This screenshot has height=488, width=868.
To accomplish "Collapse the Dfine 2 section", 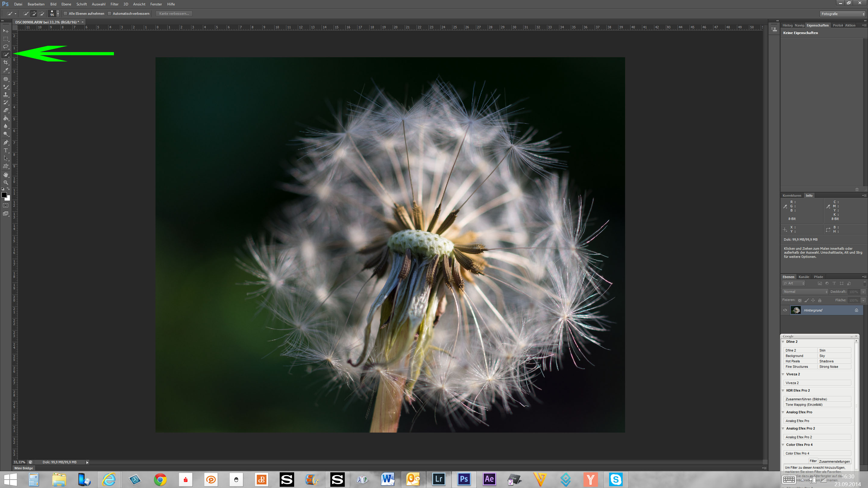I will [x=783, y=342].
